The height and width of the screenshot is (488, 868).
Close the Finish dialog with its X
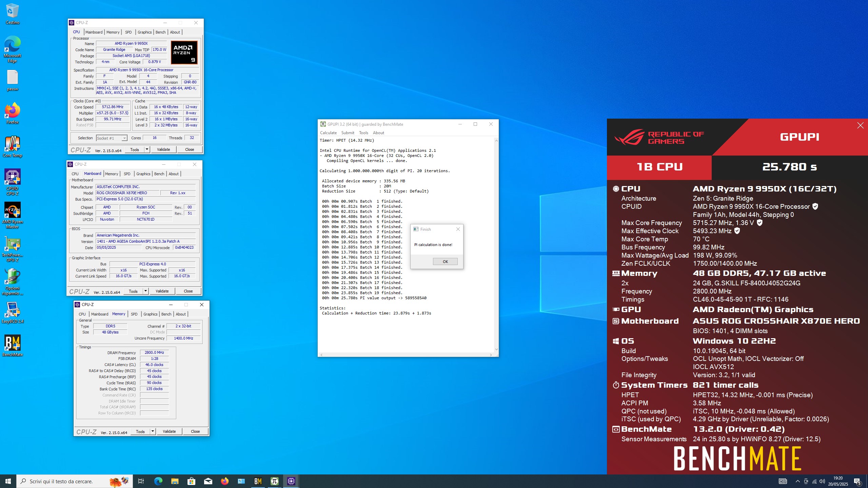click(458, 229)
